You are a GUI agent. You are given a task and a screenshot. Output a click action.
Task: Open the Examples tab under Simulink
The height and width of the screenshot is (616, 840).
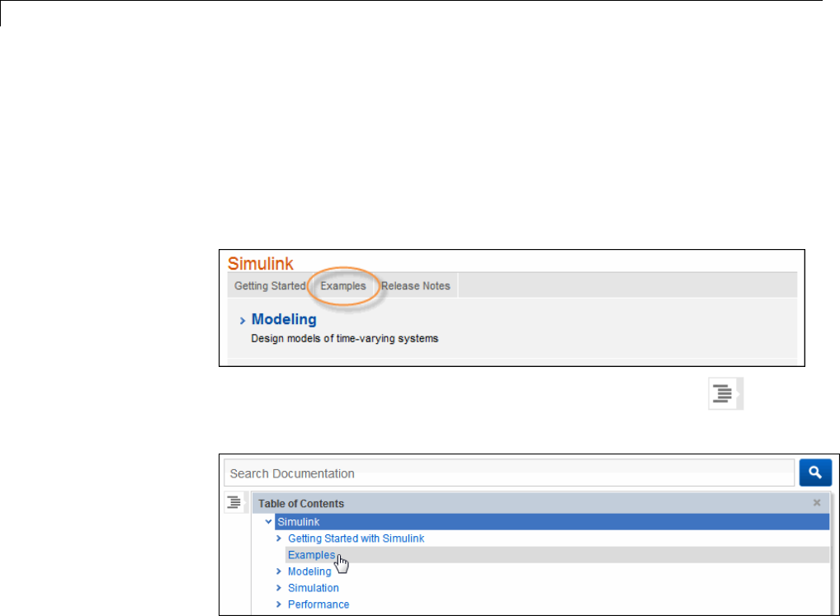343,286
